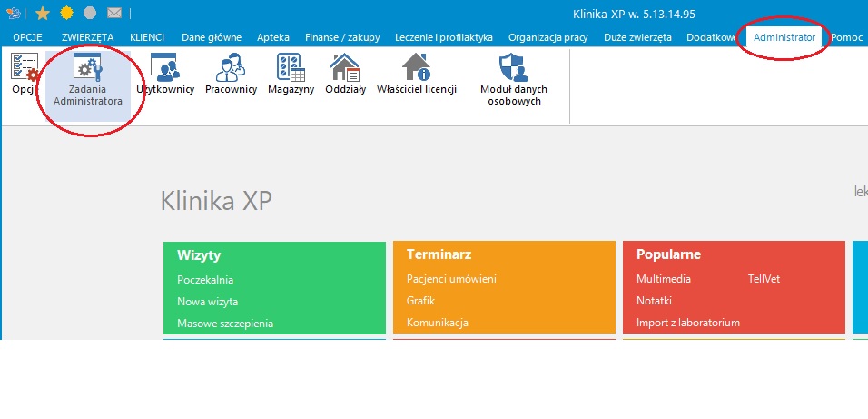
Task: Switch to Organizacja pracy tab
Action: pos(548,37)
